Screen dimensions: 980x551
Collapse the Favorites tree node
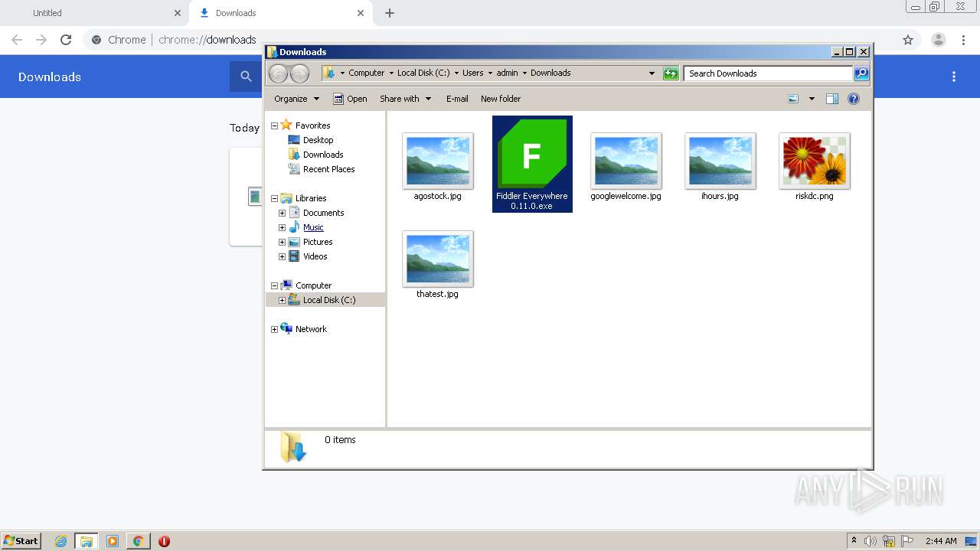pyautogui.click(x=274, y=126)
